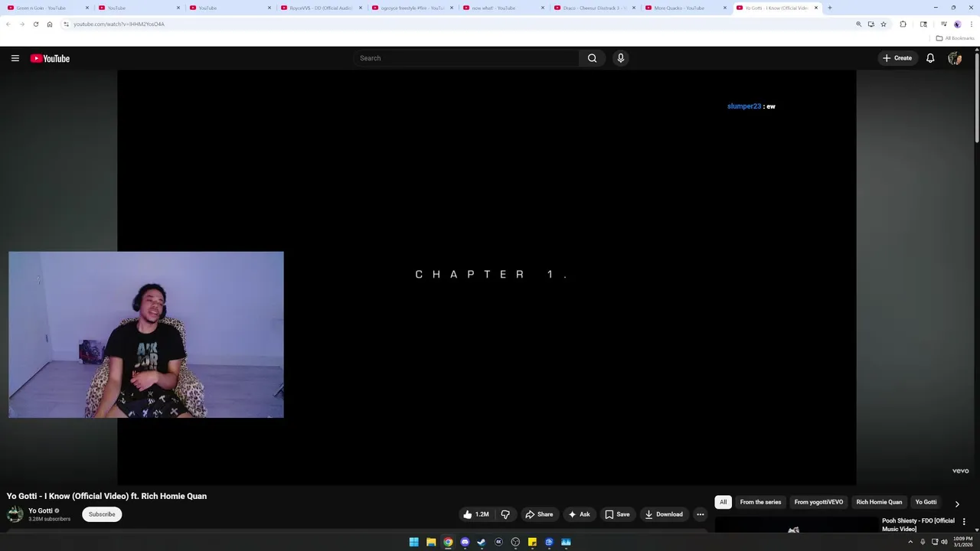Open Sticky Notes from taskbar

tap(532, 542)
